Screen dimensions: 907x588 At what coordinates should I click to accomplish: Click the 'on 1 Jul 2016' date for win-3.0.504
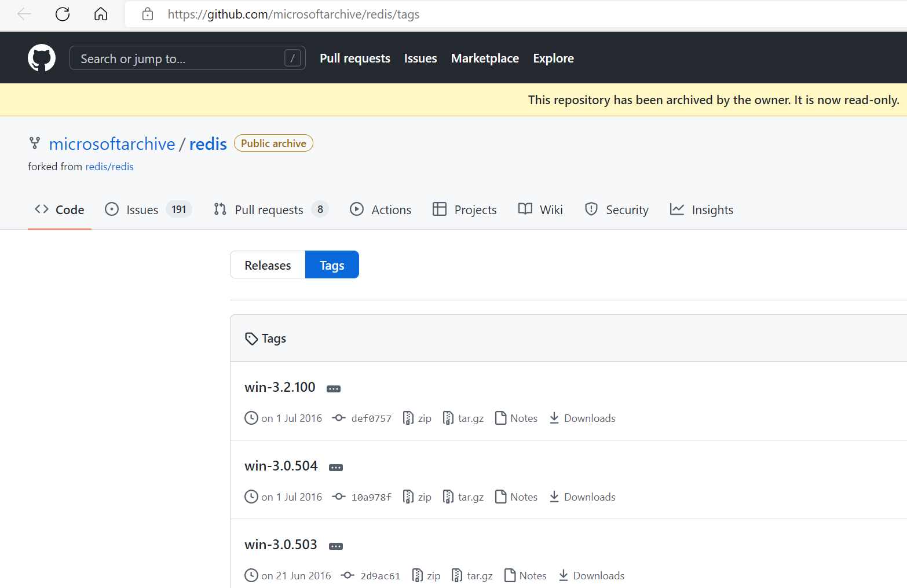pos(291,497)
